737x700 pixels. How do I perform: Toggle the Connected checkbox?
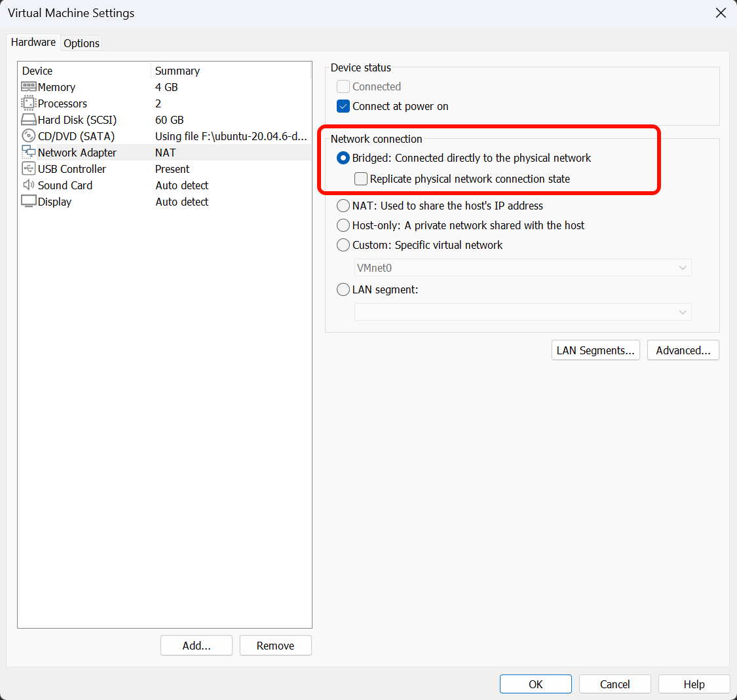(343, 86)
